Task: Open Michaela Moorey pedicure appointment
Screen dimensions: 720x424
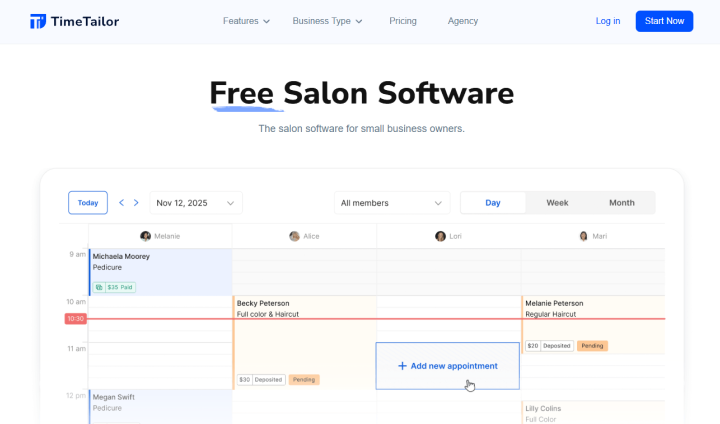Action: pos(160,272)
